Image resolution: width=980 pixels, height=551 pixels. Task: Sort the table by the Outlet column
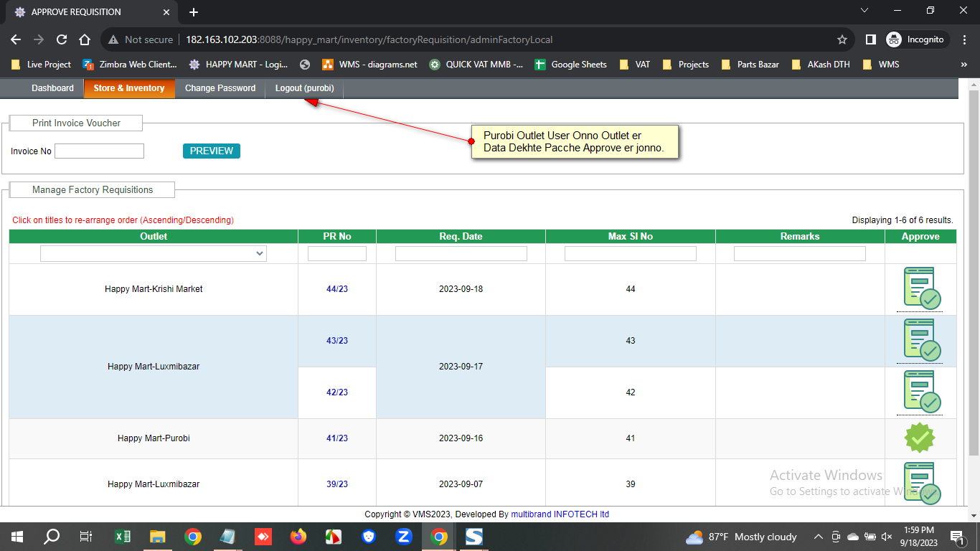(154, 236)
